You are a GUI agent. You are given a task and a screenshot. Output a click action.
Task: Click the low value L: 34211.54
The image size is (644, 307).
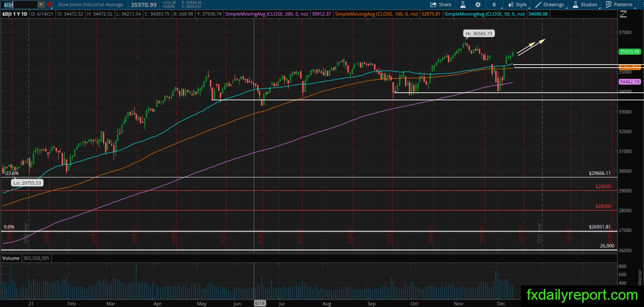click(128, 14)
